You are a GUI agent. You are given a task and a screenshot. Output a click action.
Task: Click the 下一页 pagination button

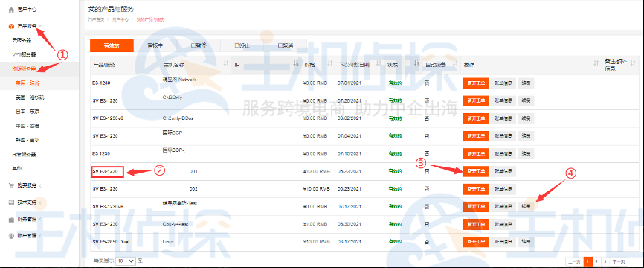619,261
